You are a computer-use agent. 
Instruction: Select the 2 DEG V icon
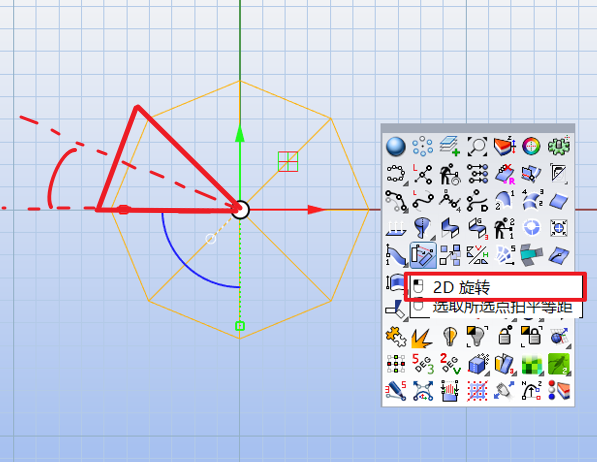pos(450,364)
